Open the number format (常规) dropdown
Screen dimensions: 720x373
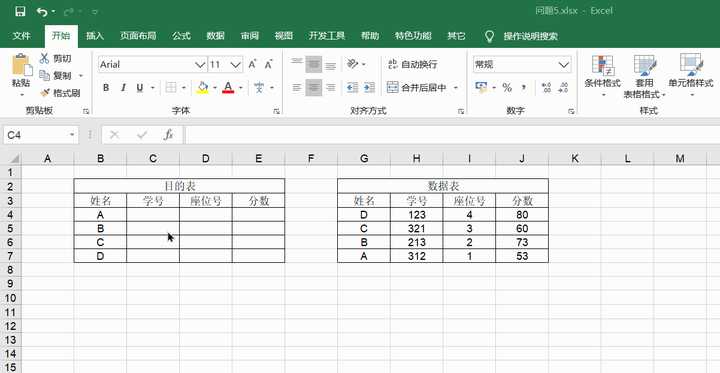click(x=564, y=65)
